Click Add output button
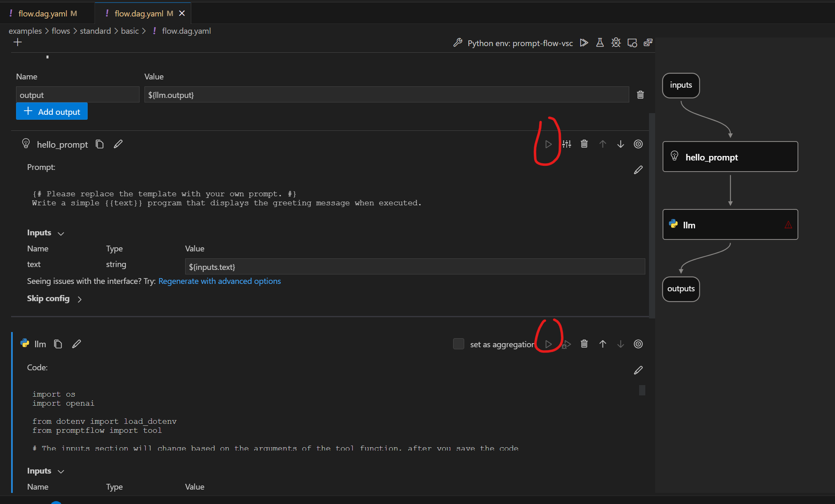 [52, 111]
